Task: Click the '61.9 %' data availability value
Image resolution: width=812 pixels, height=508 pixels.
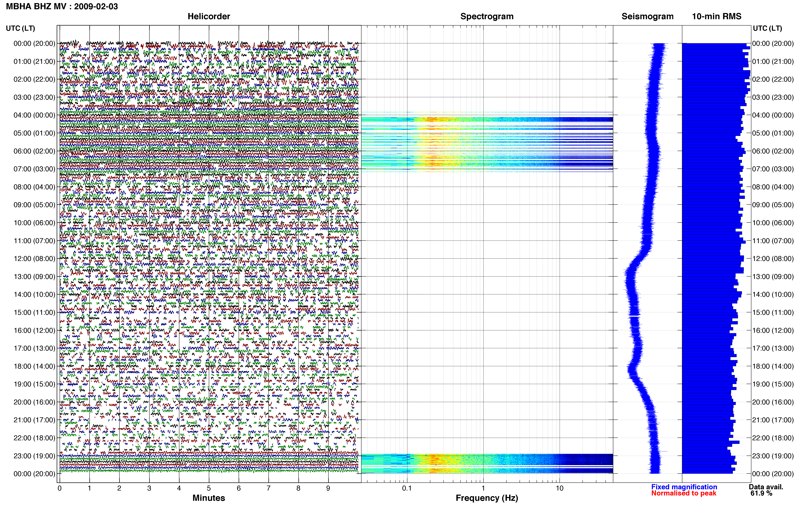Action: pyautogui.click(x=761, y=494)
